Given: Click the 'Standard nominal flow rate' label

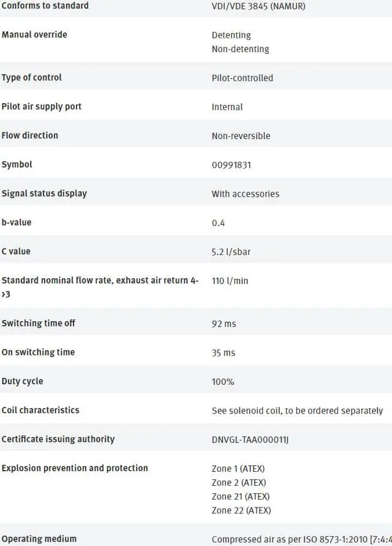Looking at the screenshot, I should click(x=100, y=281).
